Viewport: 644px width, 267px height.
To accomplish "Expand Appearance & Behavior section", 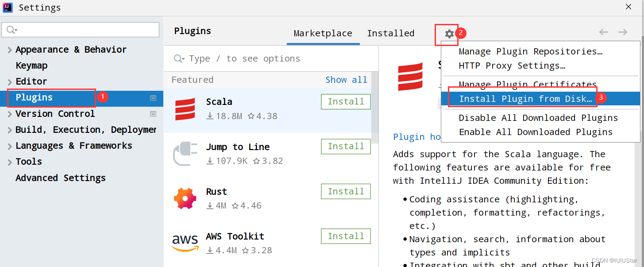I will click(x=10, y=50).
